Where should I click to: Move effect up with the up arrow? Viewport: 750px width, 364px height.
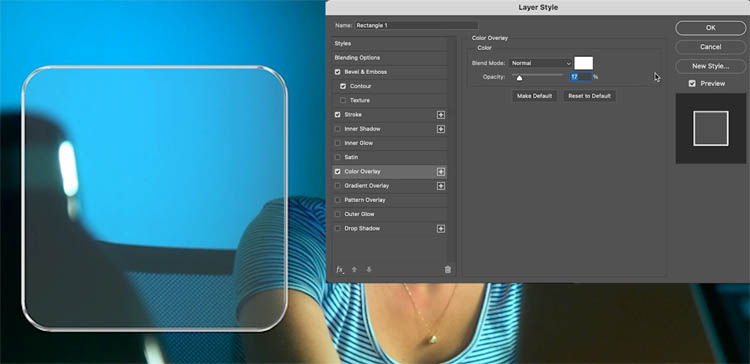pyautogui.click(x=354, y=270)
